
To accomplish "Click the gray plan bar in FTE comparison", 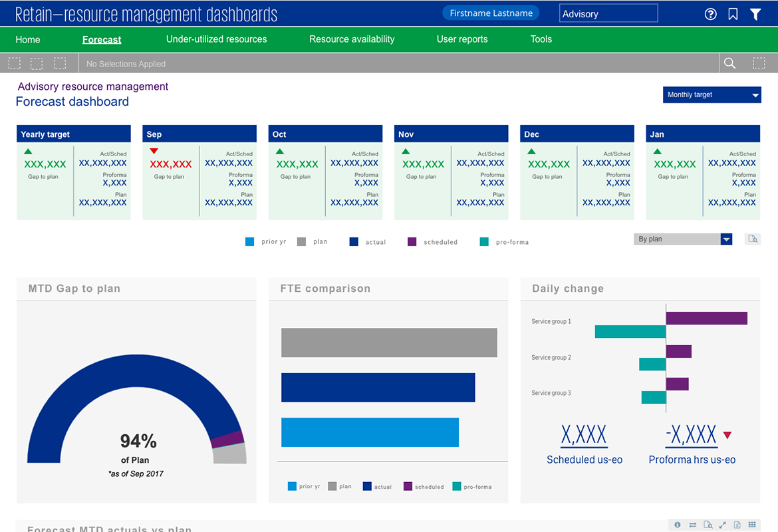I will pos(389,342).
